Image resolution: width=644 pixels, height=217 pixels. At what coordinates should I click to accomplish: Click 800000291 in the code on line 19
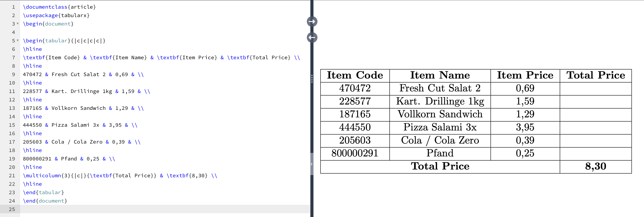(x=37, y=159)
